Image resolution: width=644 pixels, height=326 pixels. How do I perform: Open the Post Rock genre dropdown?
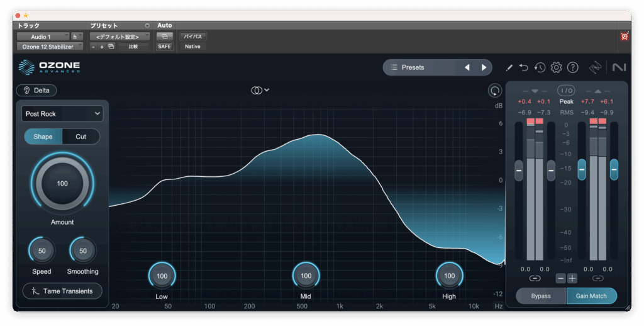(62, 114)
